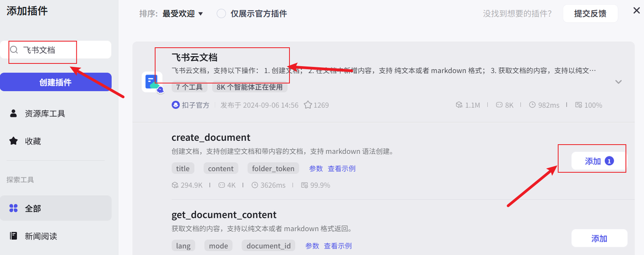
Task: Click the 创建插件 button
Action: coord(55,82)
